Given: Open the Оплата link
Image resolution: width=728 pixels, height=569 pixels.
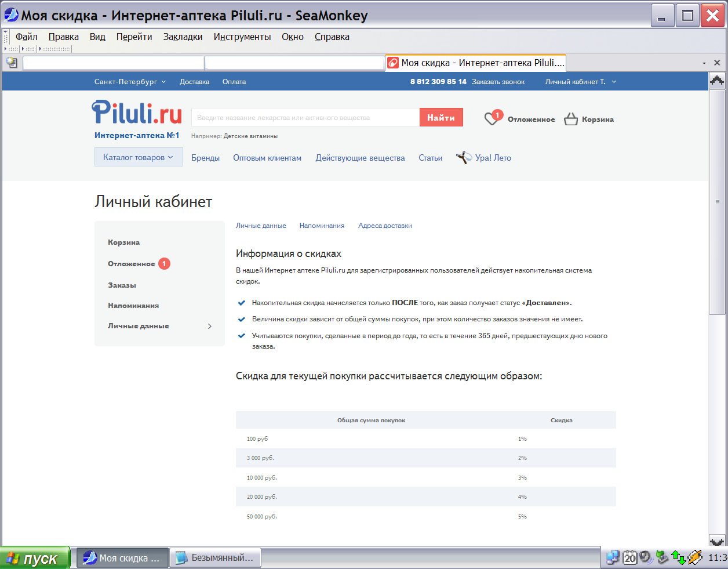Looking at the screenshot, I should (x=234, y=82).
